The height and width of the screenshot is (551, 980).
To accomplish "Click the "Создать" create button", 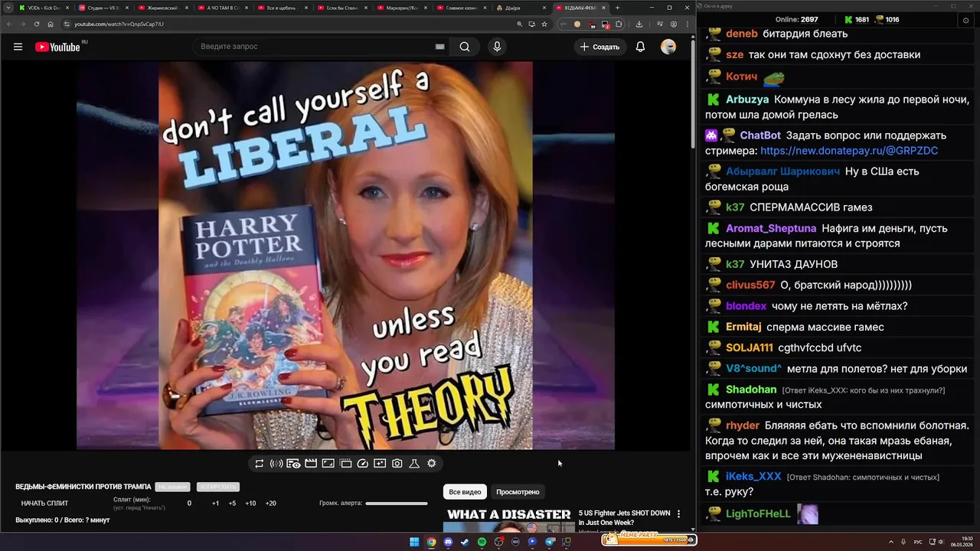I will click(599, 47).
